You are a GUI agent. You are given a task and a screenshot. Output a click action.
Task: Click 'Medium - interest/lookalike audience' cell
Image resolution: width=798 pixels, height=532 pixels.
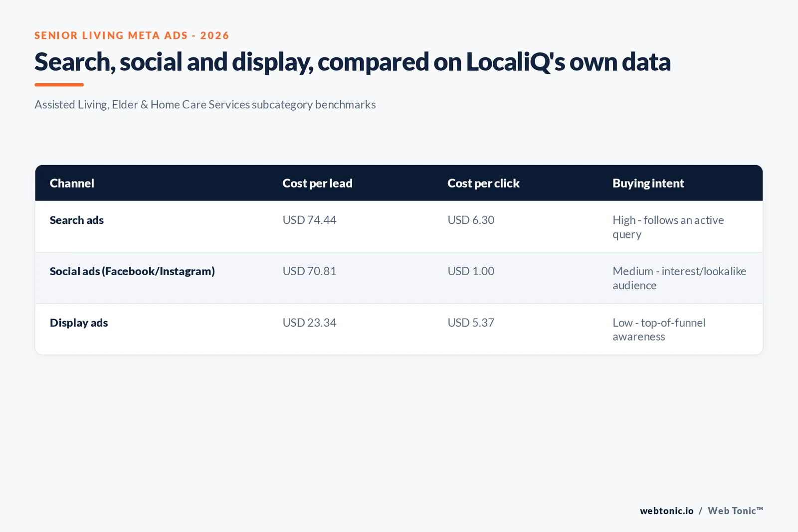(679, 278)
